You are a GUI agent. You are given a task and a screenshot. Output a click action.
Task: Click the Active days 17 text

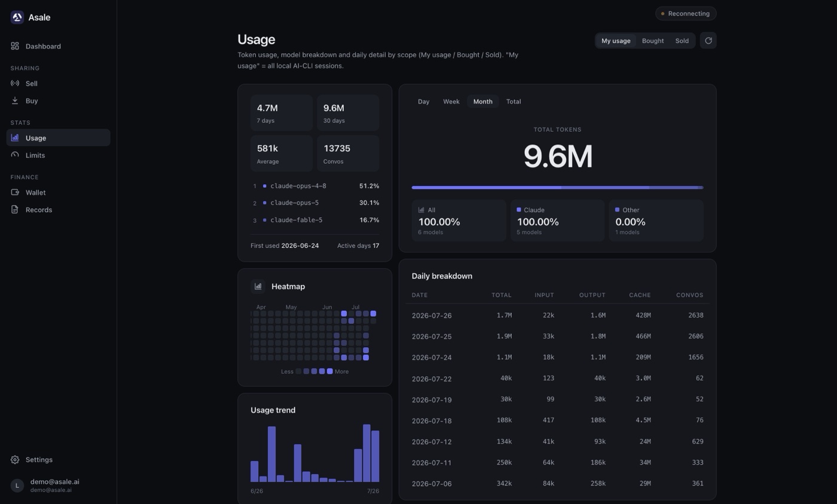[x=358, y=246]
